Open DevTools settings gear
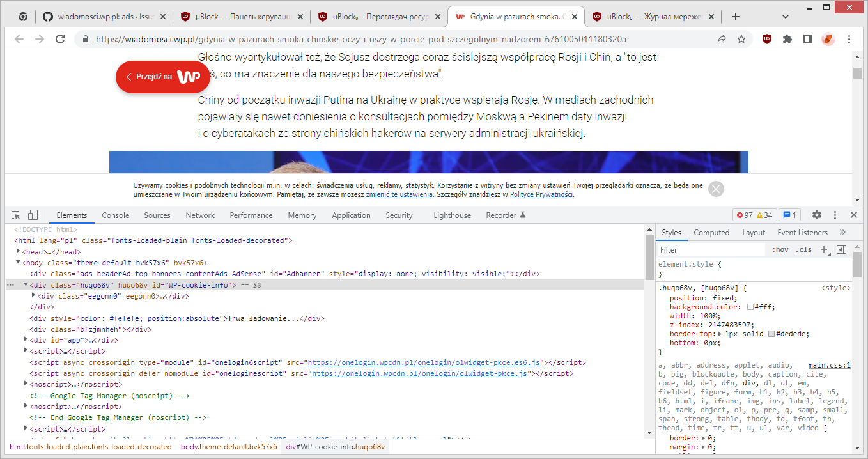This screenshot has height=459, width=868. (817, 215)
